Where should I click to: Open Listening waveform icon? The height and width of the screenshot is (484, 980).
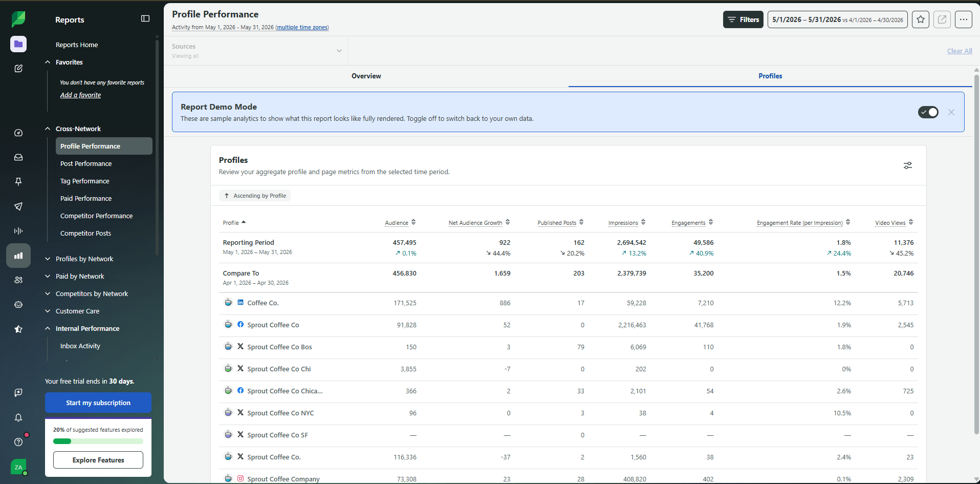click(18, 231)
